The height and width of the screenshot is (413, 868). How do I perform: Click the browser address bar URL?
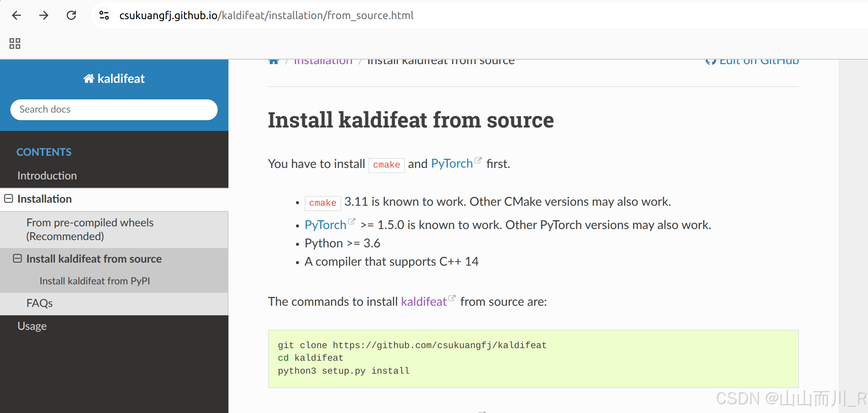point(266,15)
